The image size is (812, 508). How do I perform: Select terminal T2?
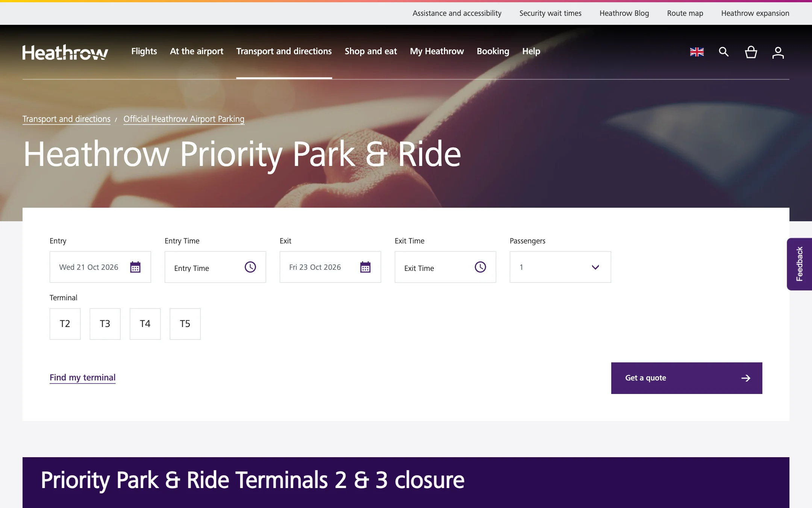[65, 324]
